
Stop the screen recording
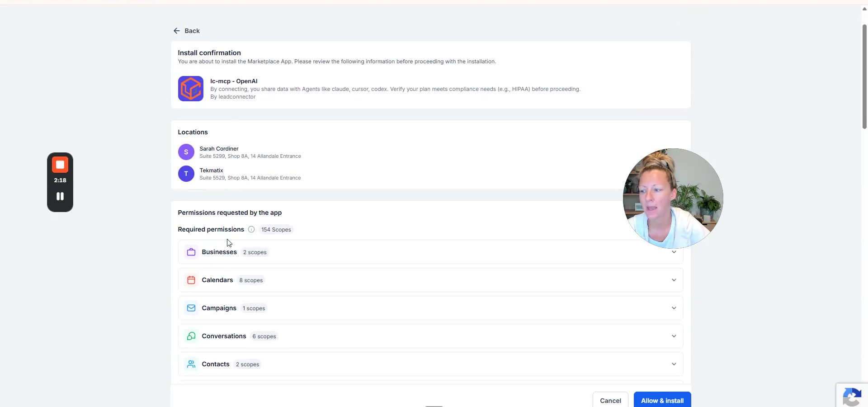tap(60, 165)
